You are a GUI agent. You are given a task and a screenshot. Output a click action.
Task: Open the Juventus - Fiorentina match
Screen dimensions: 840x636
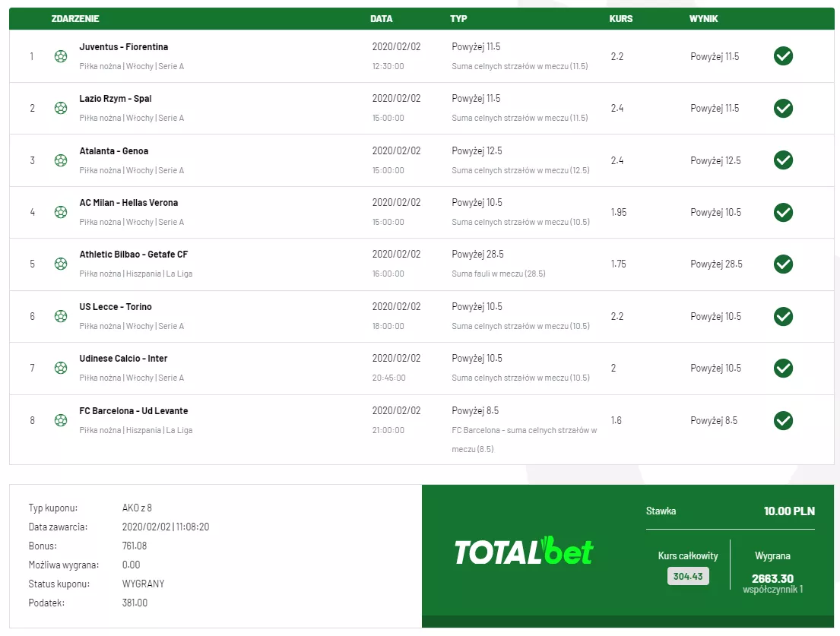coord(124,47)
